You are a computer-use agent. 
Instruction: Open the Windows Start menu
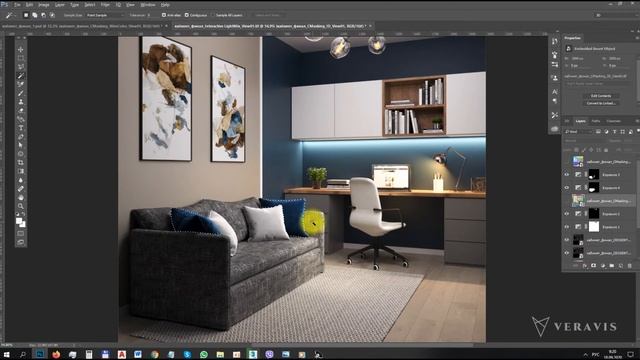pos(6,354)
